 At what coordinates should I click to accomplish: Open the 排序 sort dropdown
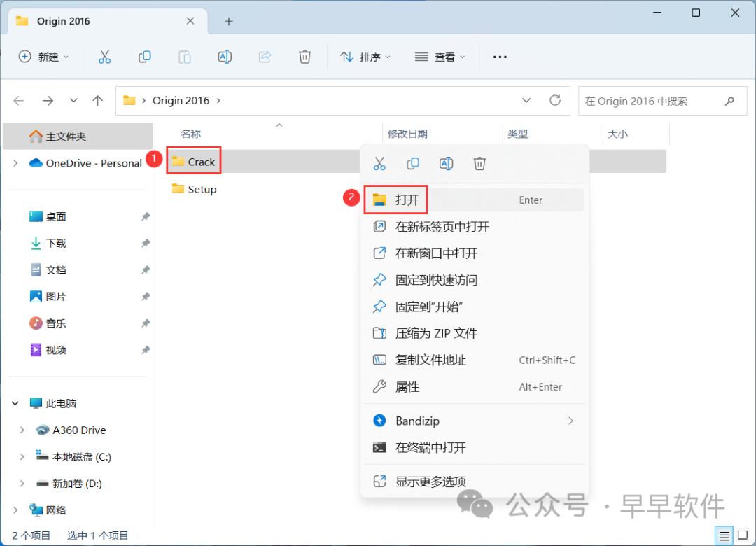[365, 57]
